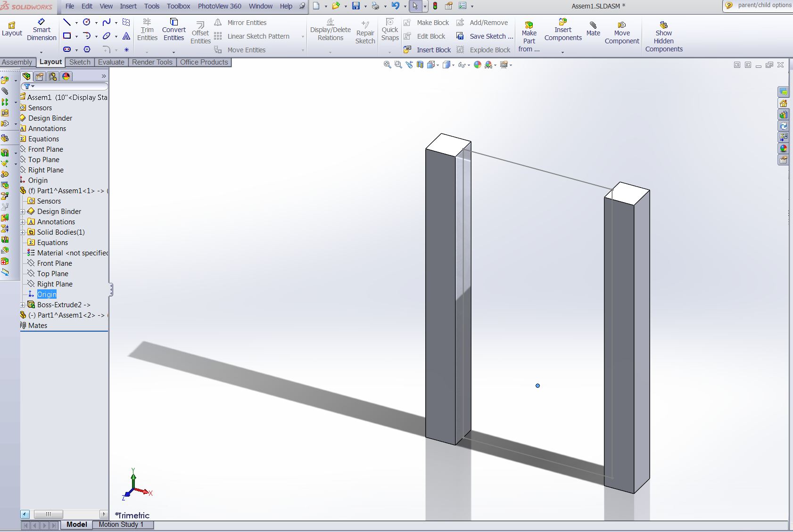Expand the Solid Bodies(1) tree node
The width and height of the screenshot is (793, 532).
click(23, 232)
